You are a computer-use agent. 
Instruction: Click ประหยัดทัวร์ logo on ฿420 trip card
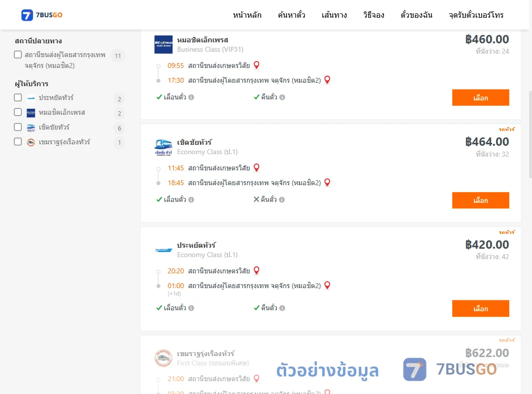(164, 250)
